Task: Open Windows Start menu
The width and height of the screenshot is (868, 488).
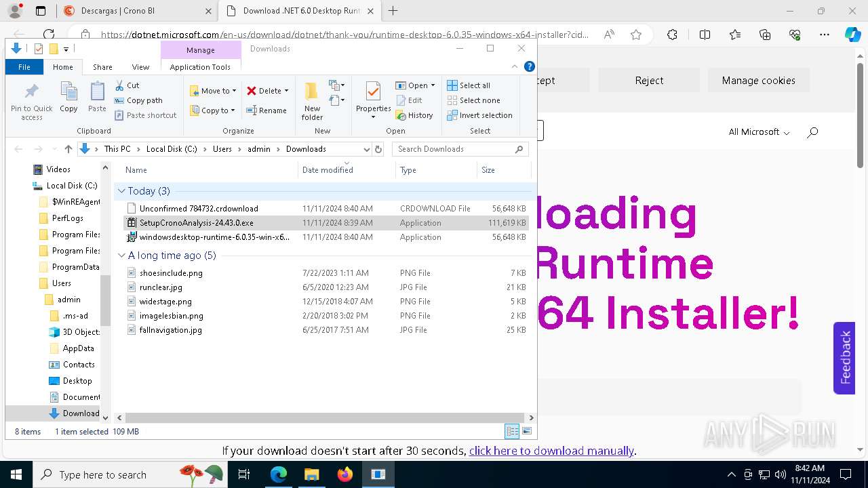Action: (x=16, y=474)
